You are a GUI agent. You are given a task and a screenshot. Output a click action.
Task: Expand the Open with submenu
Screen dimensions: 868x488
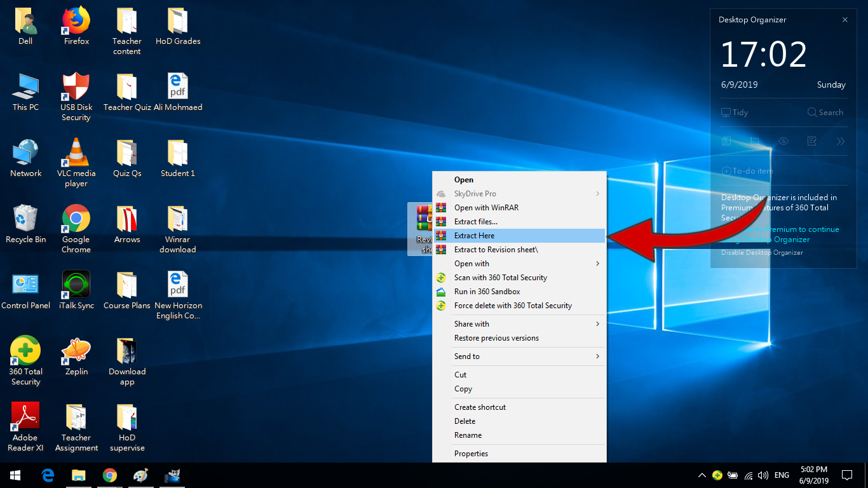click(519, 264)
